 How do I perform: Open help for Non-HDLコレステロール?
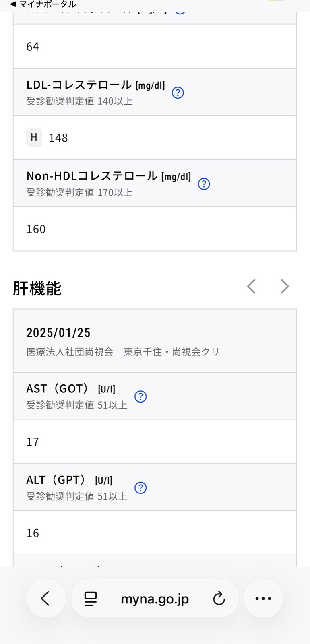pyautogui.click(x=204, y=184)
